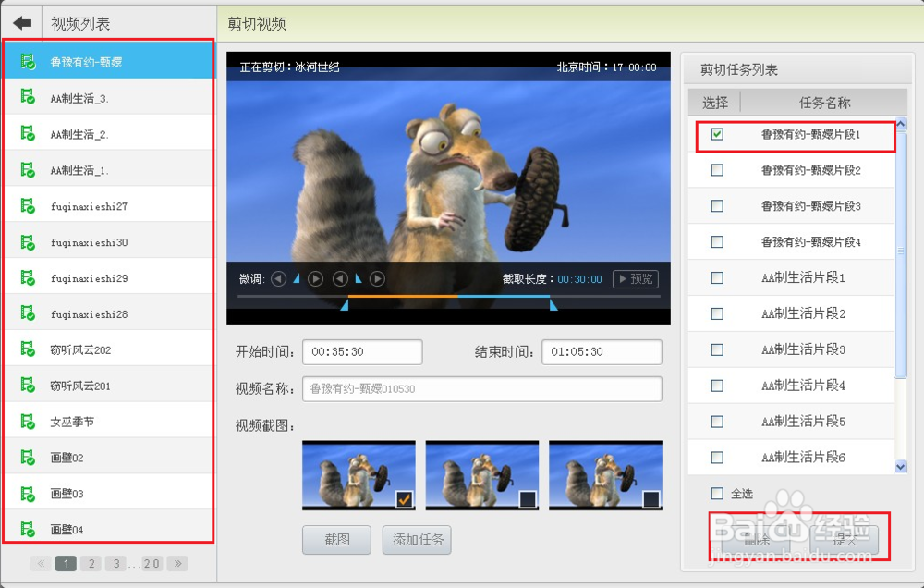924x588 pixels.
Task: Click the 微调 backward step icon
Action: [x=277, y=277]
